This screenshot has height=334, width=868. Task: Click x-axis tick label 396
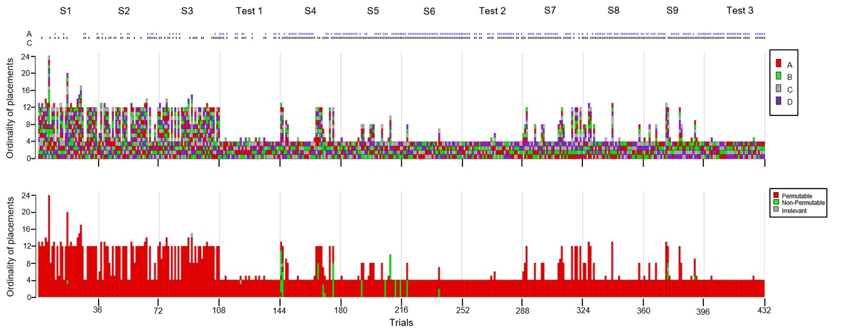click(x=704, y=311)
